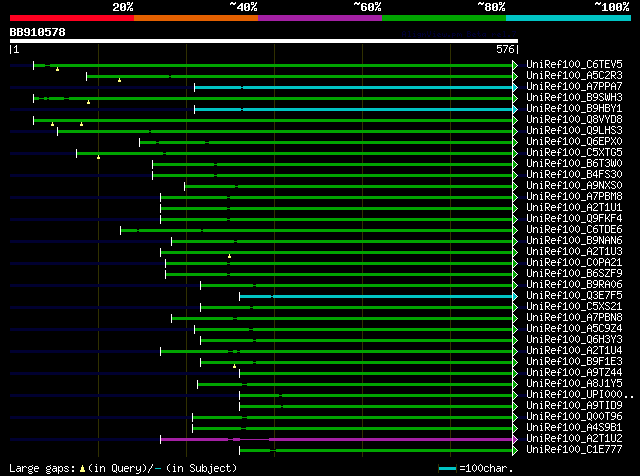Click the red 20% identity legend segment

72,18
